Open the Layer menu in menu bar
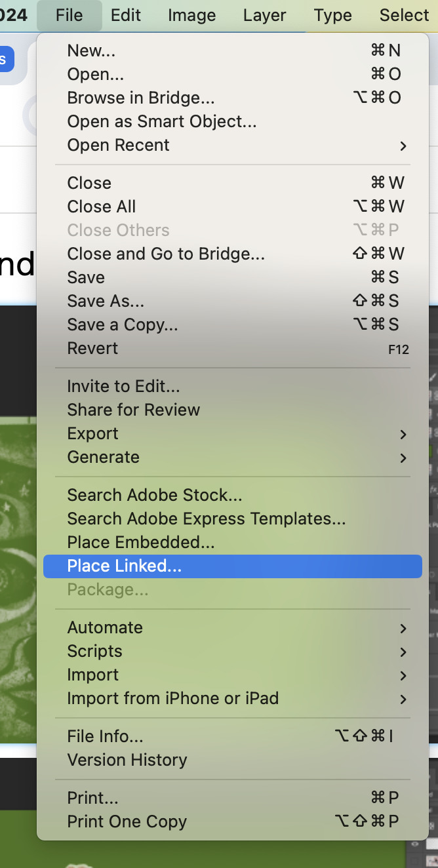This screenshot has height=868, width=438. click(x=265, y=15)
